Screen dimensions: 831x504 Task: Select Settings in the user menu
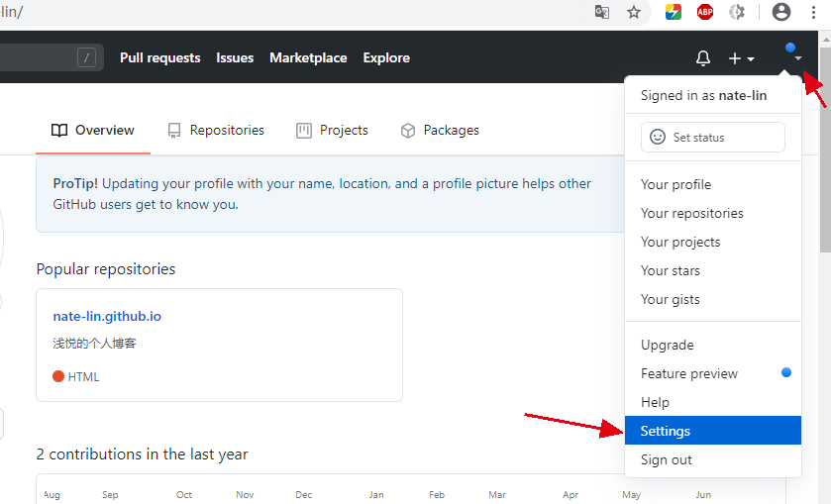tap(666, 431)
